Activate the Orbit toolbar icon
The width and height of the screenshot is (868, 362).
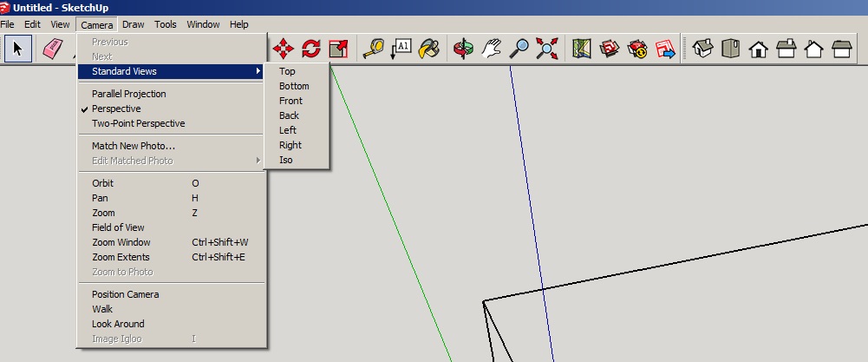pos(463,49)
